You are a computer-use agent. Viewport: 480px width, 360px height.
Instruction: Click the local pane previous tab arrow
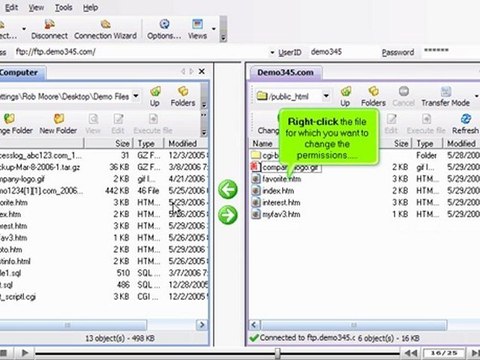(x=183, y=71)
